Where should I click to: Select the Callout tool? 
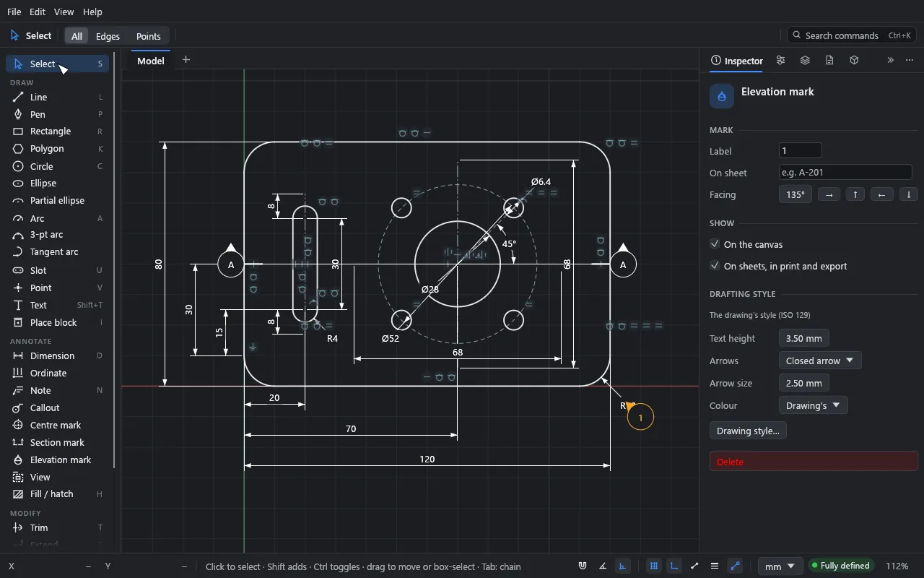coord(58,407)
